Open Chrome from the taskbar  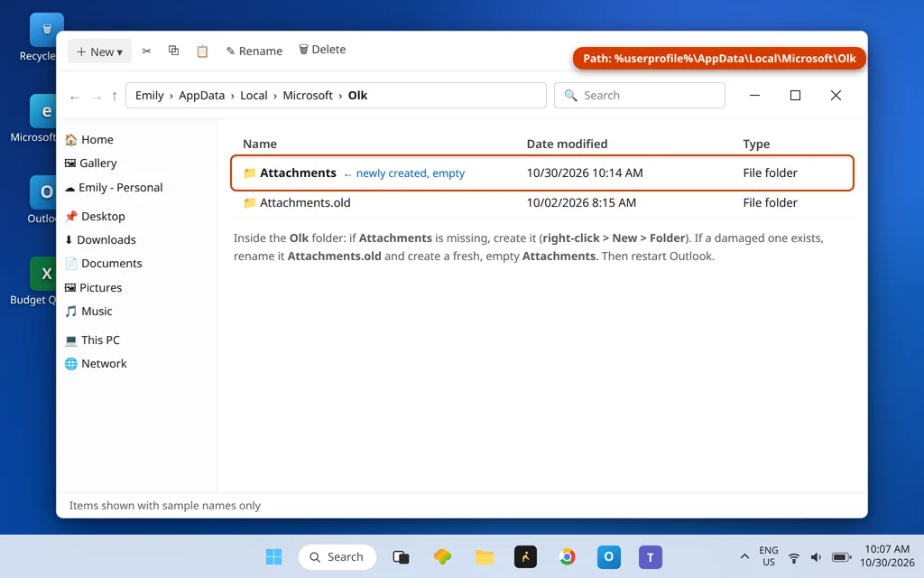click(567, 556)
